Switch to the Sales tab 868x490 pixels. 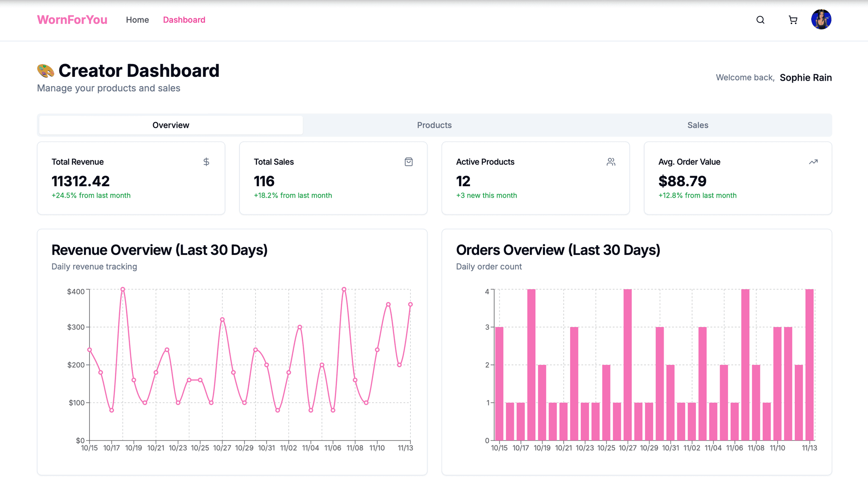[697, 125]
